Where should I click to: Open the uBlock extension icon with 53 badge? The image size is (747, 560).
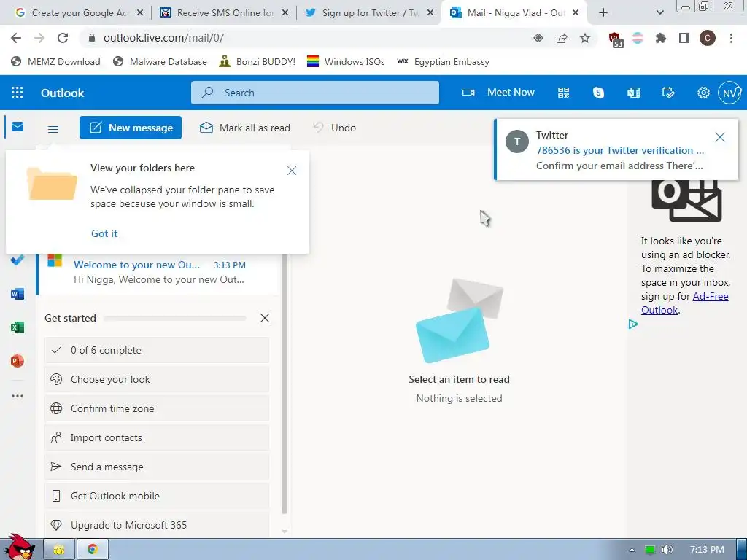pyautogui.click(x=616, y=39)
